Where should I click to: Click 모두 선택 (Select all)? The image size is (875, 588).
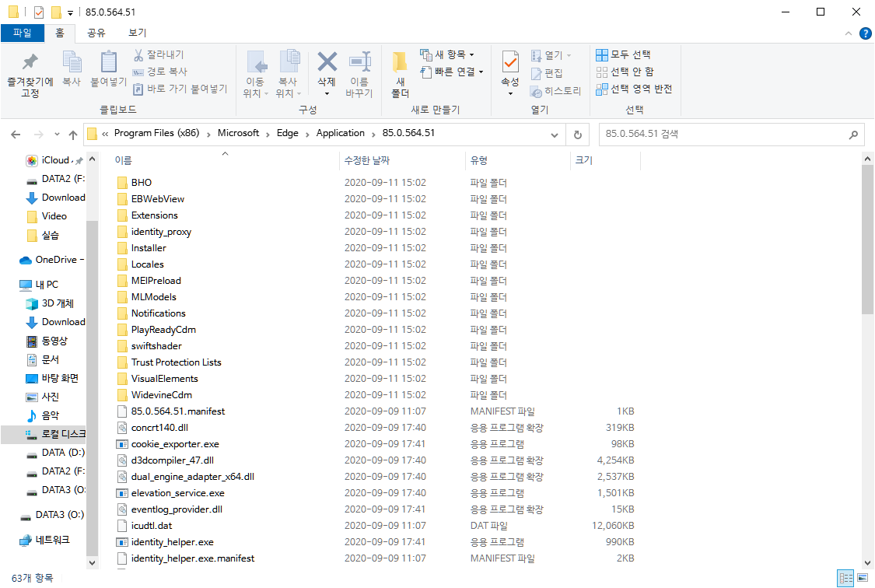(x=623, y=54)
